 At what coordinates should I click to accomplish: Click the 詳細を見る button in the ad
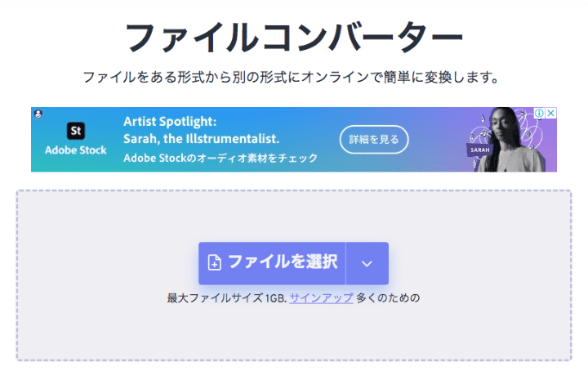[374, 140]
